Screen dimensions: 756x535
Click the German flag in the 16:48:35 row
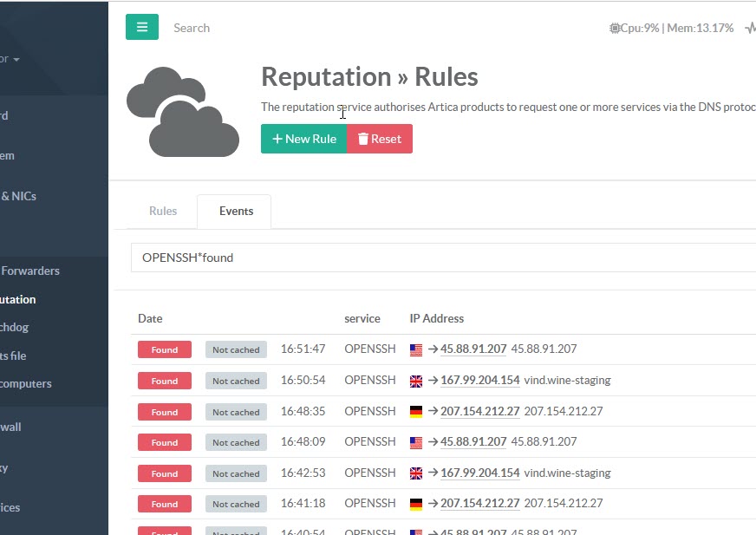tap(416, 412)
